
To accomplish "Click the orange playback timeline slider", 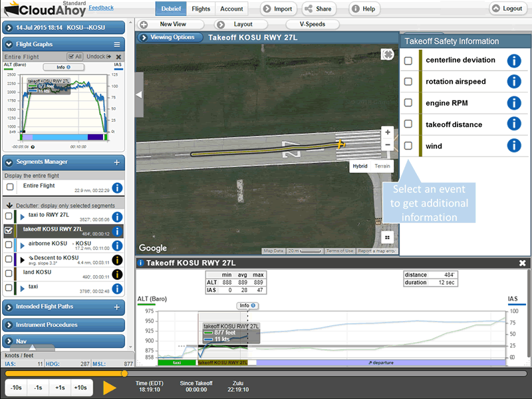I will pos(124,374).
